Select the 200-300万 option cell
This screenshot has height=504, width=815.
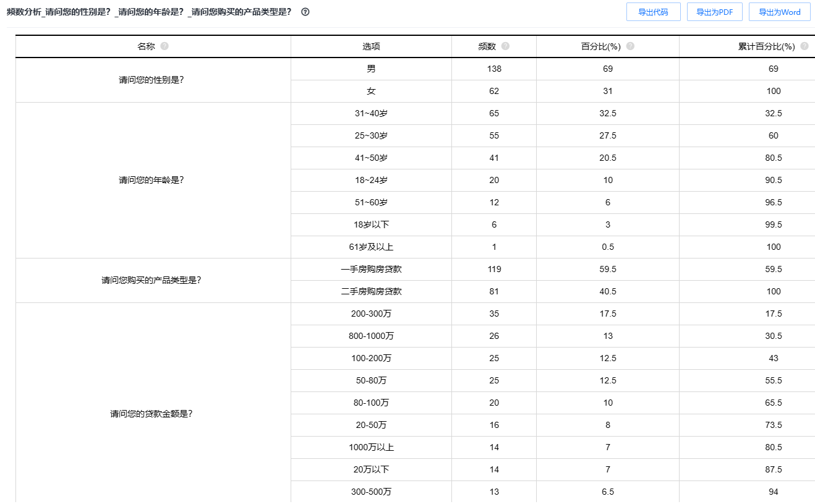pyautogui.click(x=371, y=314)
